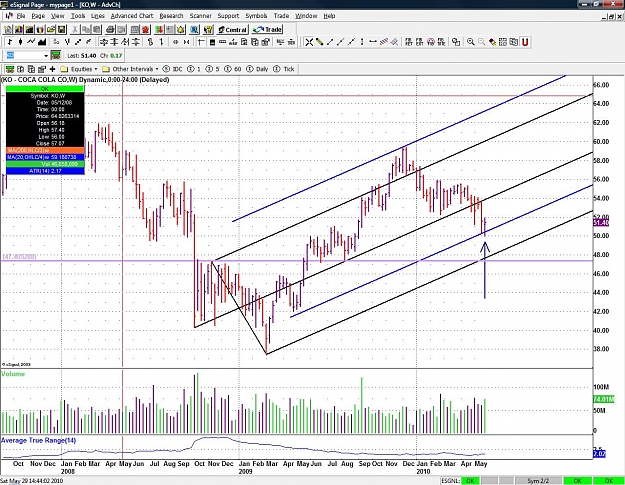Viewport: 625px width, 485px height.
Task: Select the line chart type icon
Action: (x=31, y=42)
